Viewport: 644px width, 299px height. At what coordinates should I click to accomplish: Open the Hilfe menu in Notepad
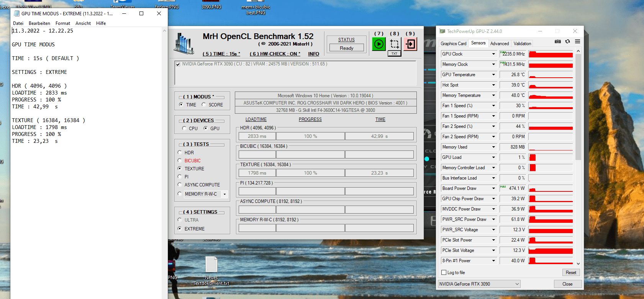pos(101,23)
